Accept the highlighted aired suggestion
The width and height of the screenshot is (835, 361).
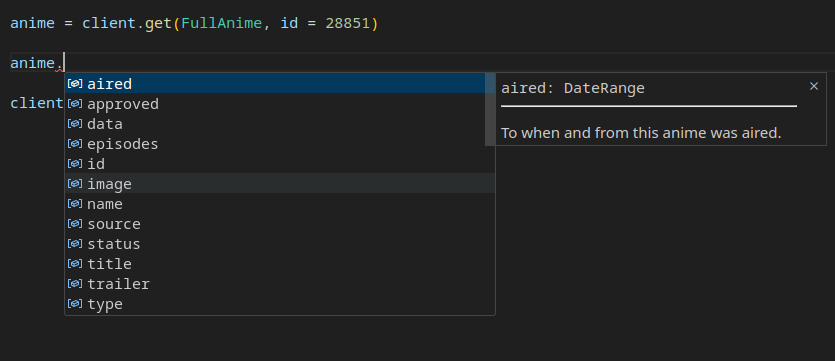coord(280,84)
